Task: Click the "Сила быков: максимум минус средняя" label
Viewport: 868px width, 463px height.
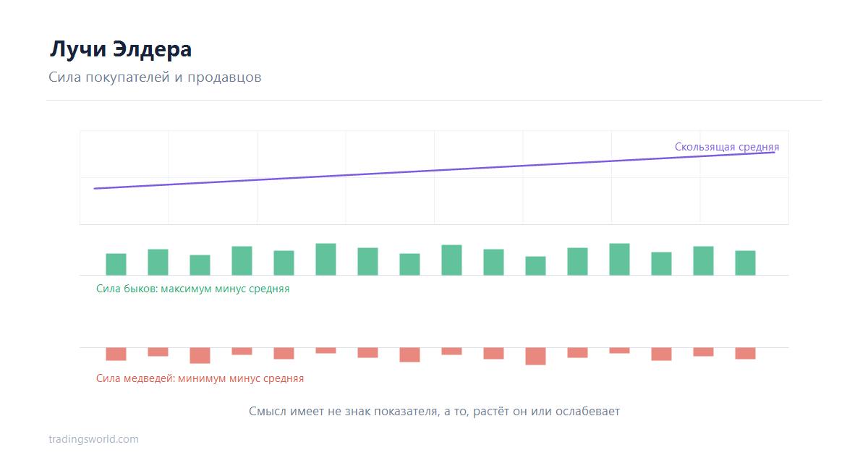Action: 192,289
